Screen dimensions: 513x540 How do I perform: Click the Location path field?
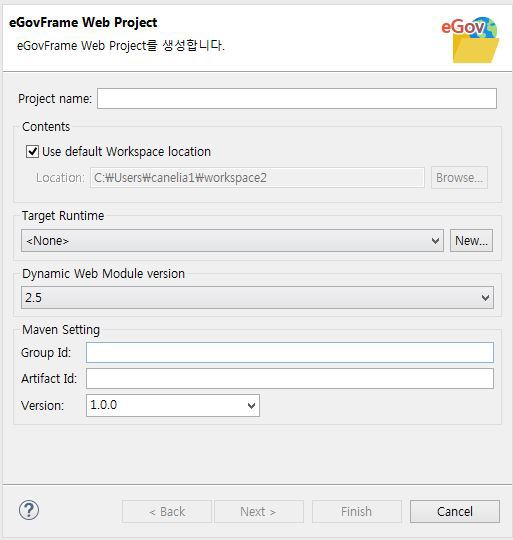click(257, 178)
